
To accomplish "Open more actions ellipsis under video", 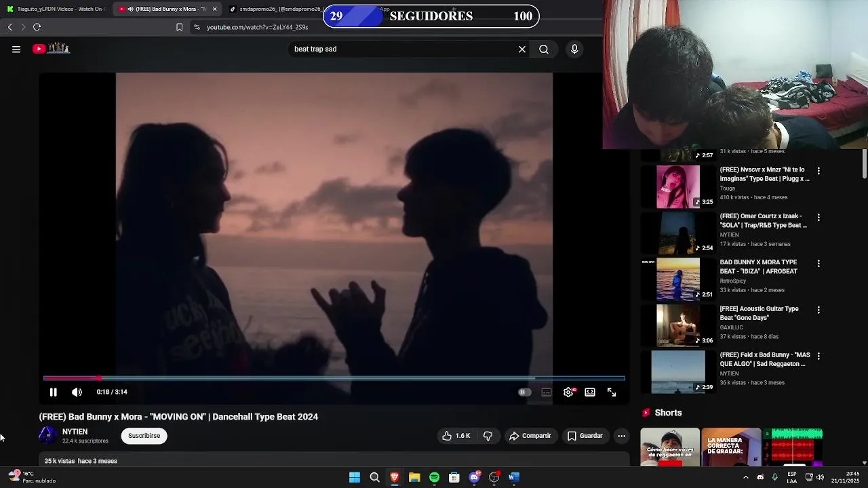I will tap(621, 436).
